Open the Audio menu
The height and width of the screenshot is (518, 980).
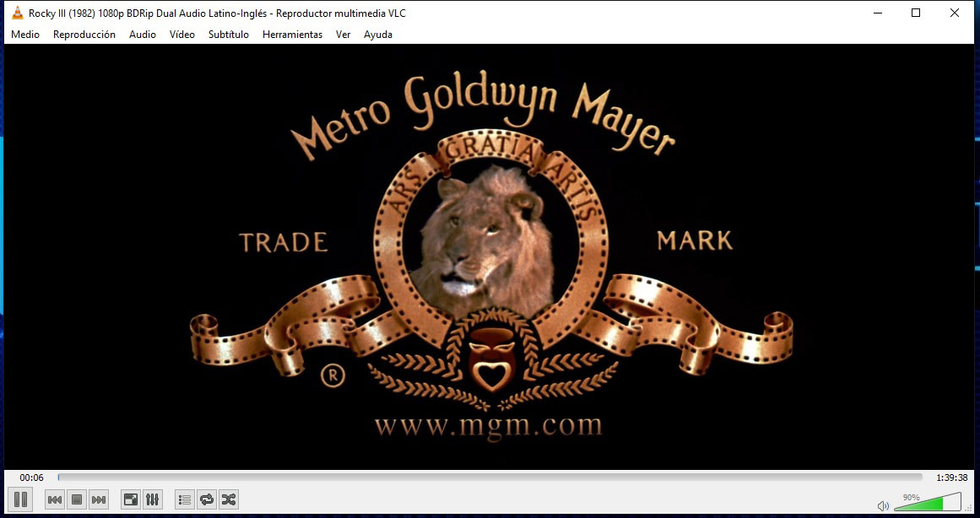click(x=143, y=35)
